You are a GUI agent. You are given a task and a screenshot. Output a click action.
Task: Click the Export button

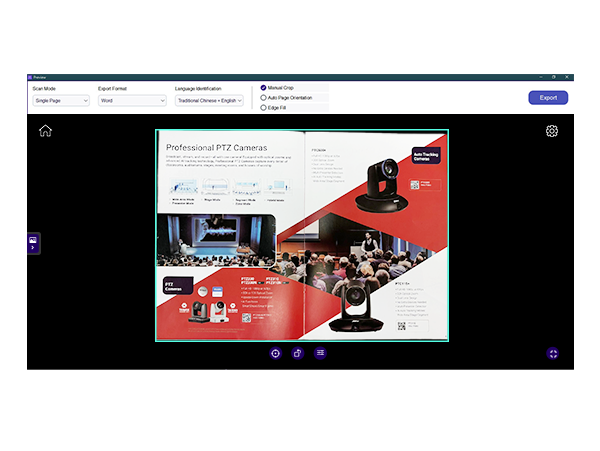click(548, 98)
